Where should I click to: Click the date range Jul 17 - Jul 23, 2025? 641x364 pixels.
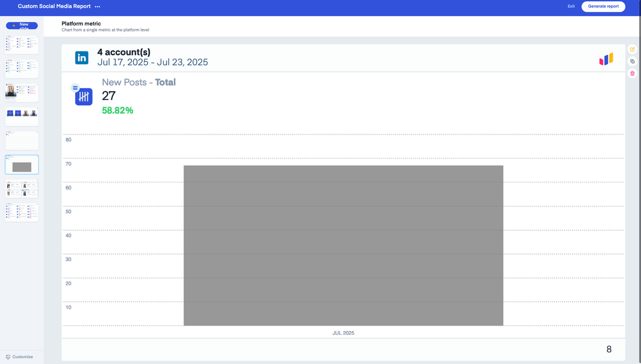pos(152,62)
